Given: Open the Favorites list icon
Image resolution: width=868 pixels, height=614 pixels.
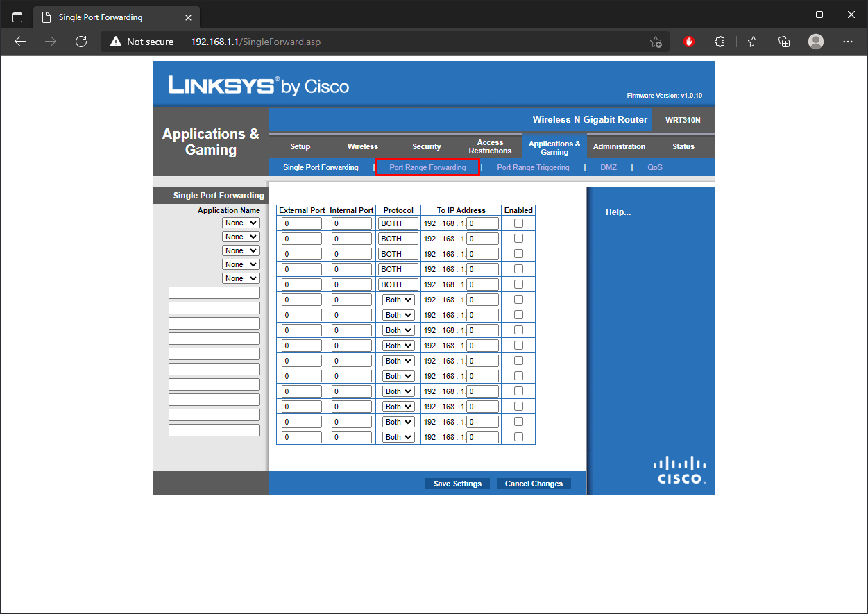Looking at the screenshot, I should [754, 42].
